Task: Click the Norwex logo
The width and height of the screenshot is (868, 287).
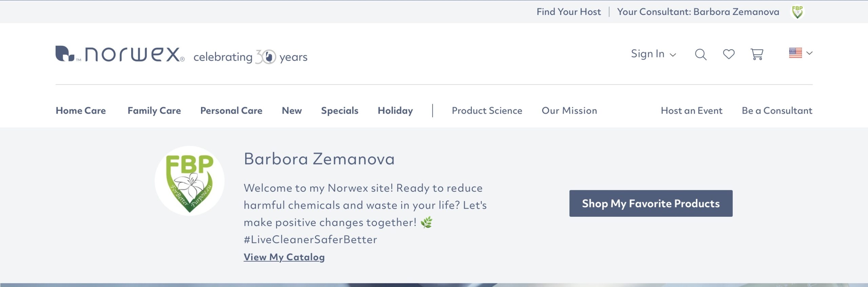Action: (120, 54)
